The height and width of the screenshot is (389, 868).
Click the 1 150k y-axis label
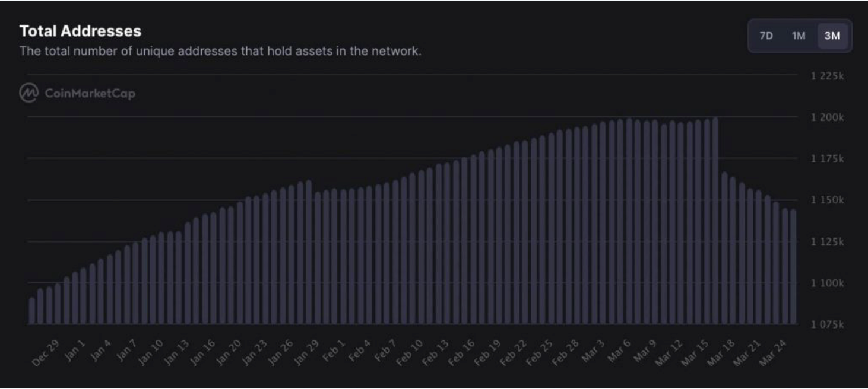pyautogui.click(x=827, y=200)
